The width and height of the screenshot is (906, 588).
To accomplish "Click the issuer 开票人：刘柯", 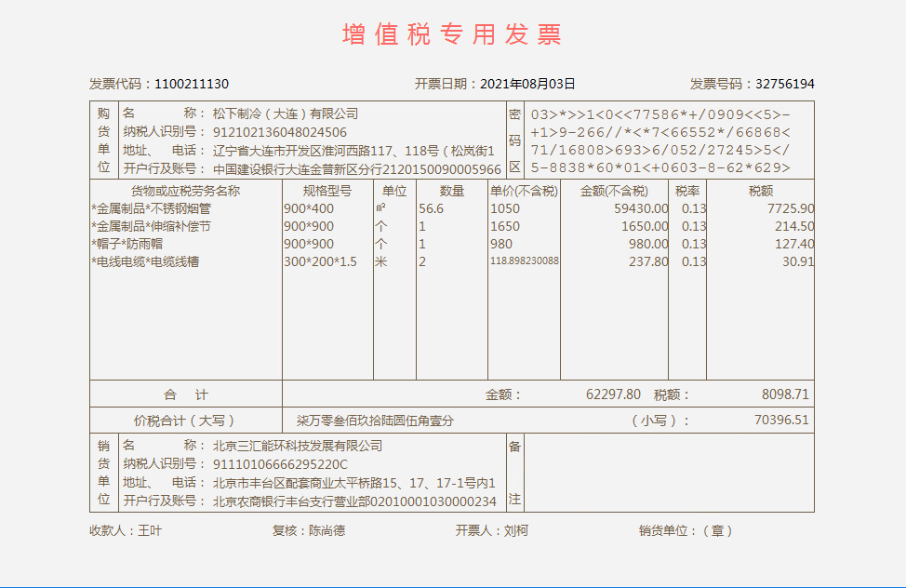I will (x=492, y=530).
